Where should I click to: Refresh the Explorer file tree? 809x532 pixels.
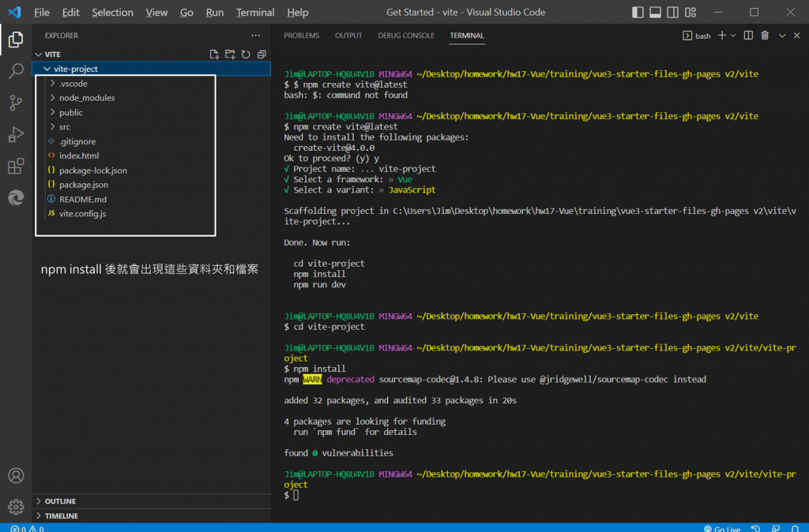[x=246, y=54]
